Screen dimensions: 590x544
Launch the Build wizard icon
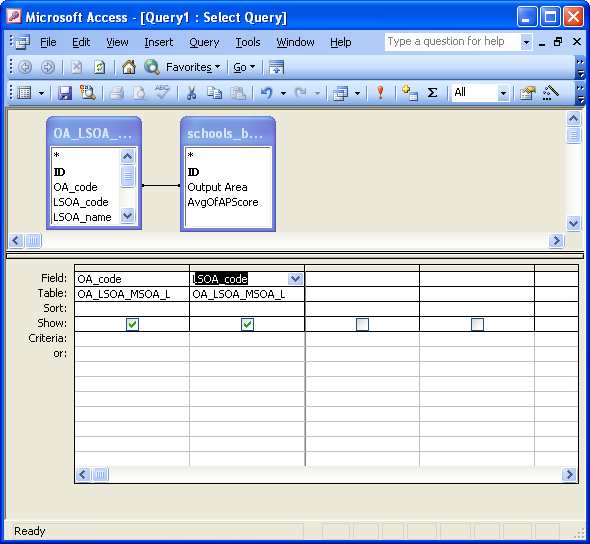tap(550, 93)
